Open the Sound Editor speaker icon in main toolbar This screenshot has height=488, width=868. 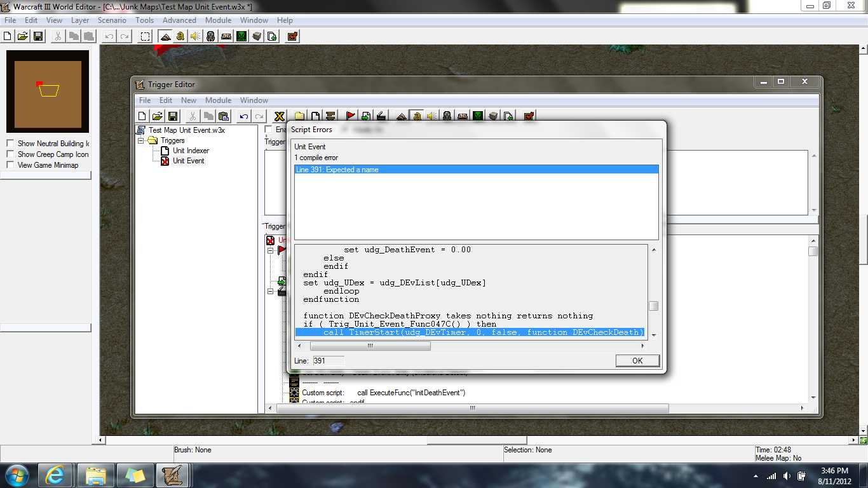[x=196, y=36]
